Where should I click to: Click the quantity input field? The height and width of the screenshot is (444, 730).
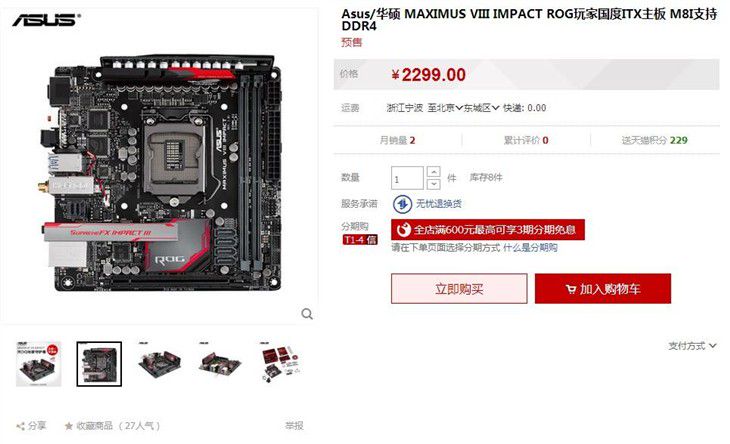coord(407,178)
